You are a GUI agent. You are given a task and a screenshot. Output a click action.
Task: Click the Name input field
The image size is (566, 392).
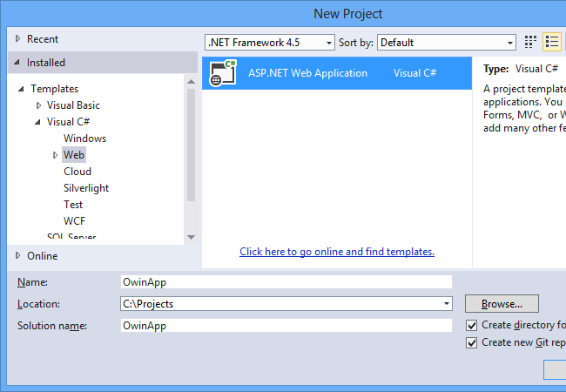tap(286, 282)
